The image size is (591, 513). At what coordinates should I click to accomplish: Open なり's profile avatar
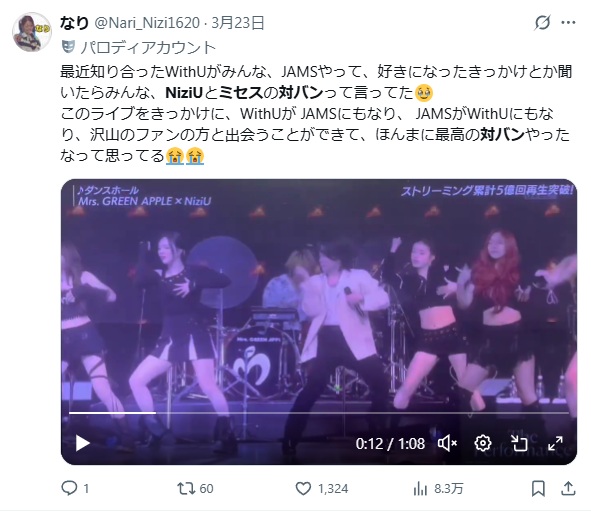click(32, 32)
